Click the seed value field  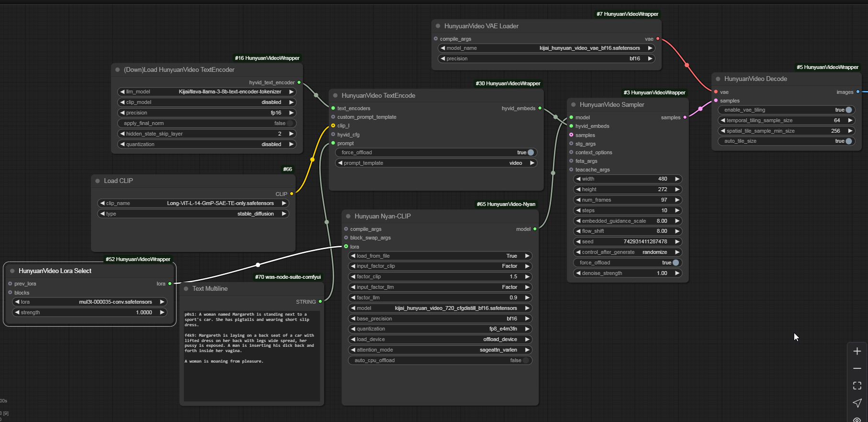click(x=627, y=242)
